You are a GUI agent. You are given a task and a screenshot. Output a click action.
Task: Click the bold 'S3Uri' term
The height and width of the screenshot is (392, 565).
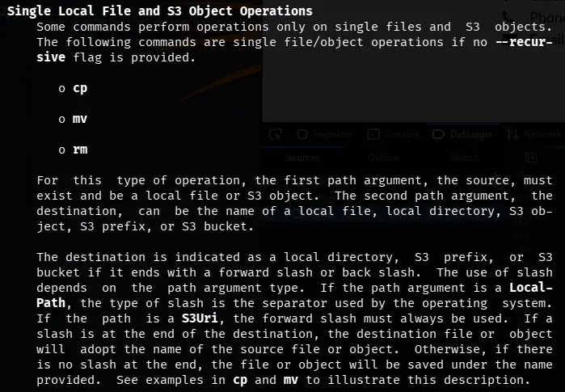(x=200, y=318)
